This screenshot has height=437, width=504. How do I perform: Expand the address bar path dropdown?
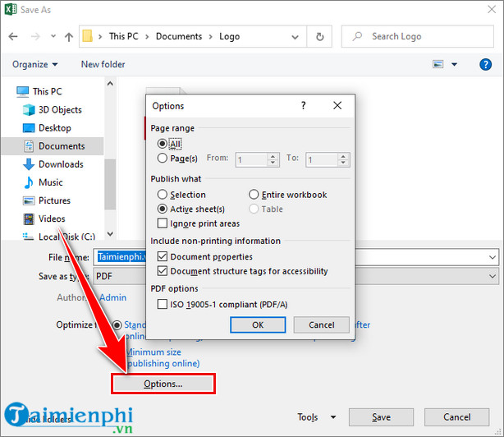click(295, 37)
